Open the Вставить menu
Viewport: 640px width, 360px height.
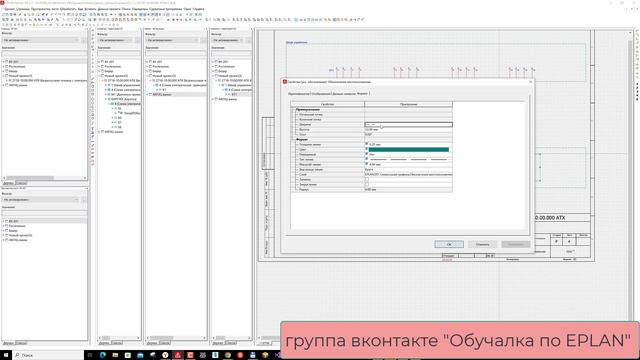(90, 9)
